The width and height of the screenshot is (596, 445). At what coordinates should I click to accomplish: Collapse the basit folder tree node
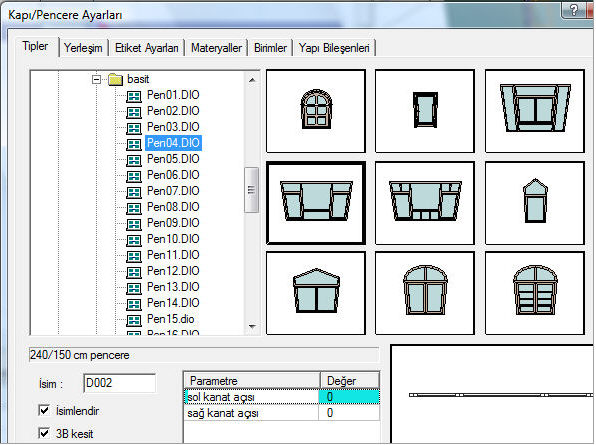click(97, 79)
